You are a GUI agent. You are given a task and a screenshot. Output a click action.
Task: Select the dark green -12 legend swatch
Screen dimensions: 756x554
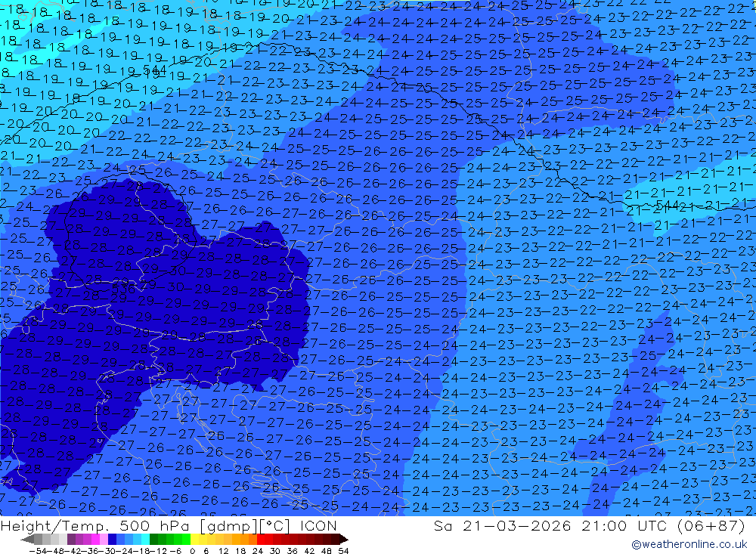(153, 539)
